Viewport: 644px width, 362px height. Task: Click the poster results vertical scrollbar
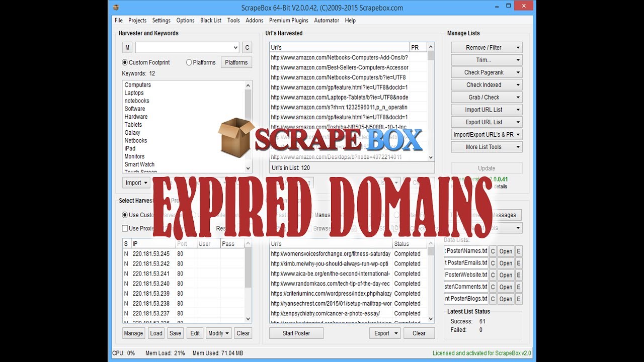431,281
